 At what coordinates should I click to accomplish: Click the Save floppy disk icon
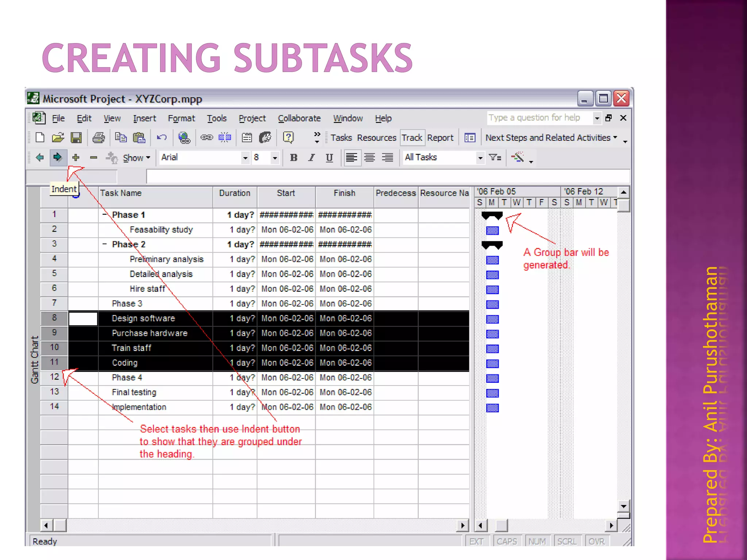[76, 138]
